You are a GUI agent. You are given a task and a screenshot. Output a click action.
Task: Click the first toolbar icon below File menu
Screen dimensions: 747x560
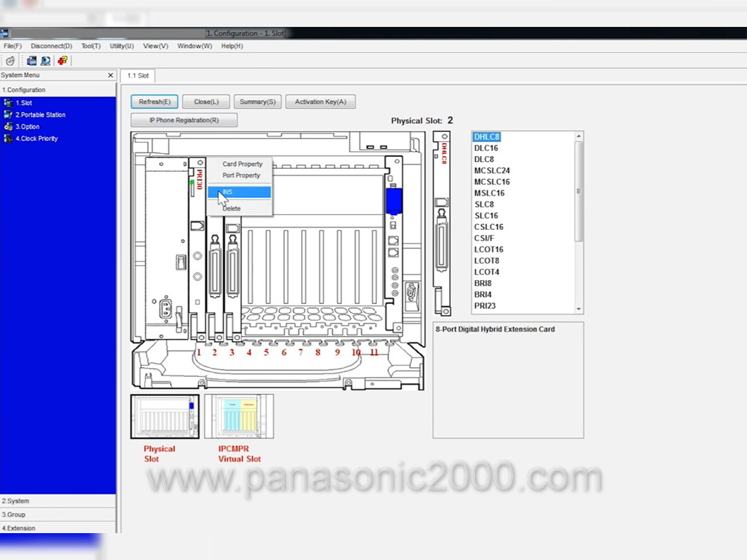10,60
